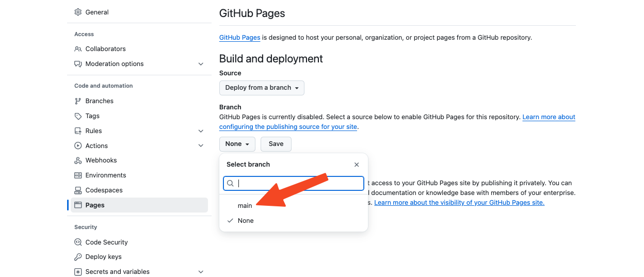
Task: Click the Deploy keys key icon
Action: (x=78, y=257)
